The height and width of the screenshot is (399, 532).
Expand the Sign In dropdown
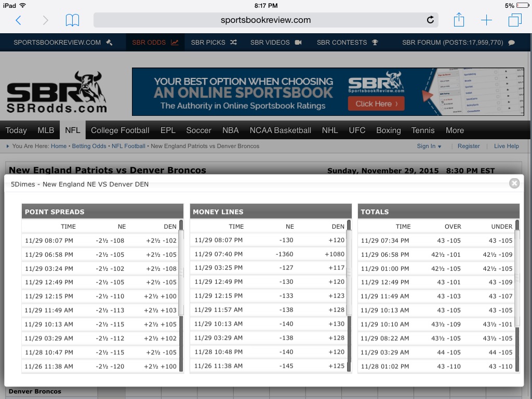[429, 146]
